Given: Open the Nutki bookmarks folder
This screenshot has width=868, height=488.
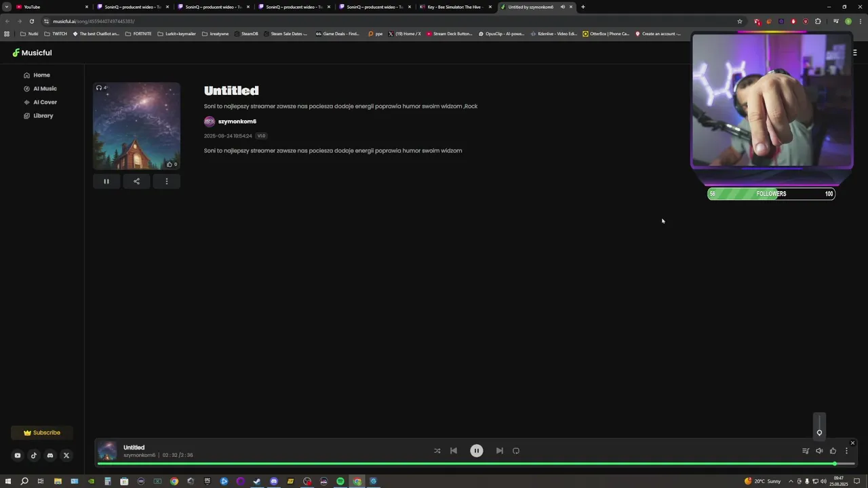Looking at the screenshot, I should tap(29, 34).
